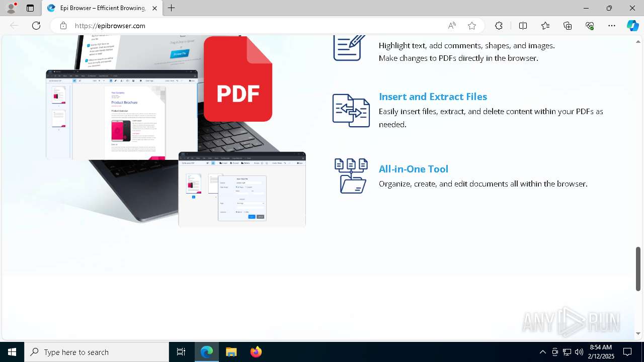Open a new tab with plus button
Viewport: 644px width, 362px height.
tap(172, 8)
